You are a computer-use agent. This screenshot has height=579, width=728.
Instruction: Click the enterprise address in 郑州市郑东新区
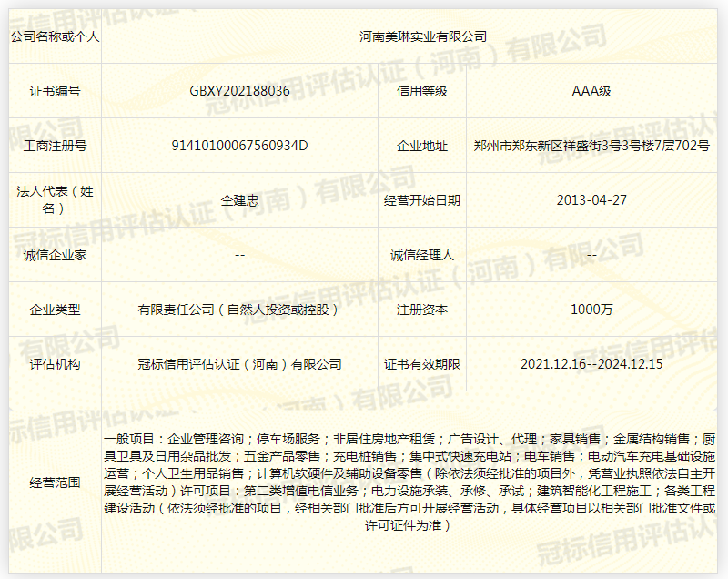[x=591, y=146]
